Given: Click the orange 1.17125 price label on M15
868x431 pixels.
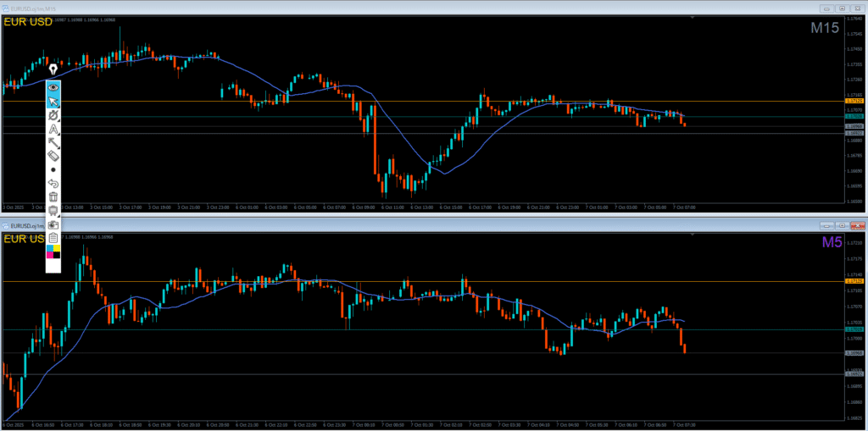Looking at the screenshot, I should [854, 101].
